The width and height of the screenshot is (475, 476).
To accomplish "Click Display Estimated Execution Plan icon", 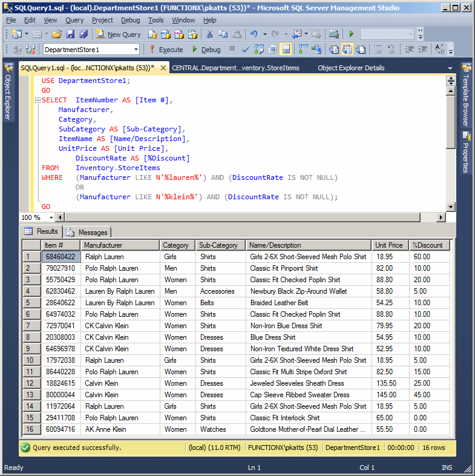I will 259,49.
